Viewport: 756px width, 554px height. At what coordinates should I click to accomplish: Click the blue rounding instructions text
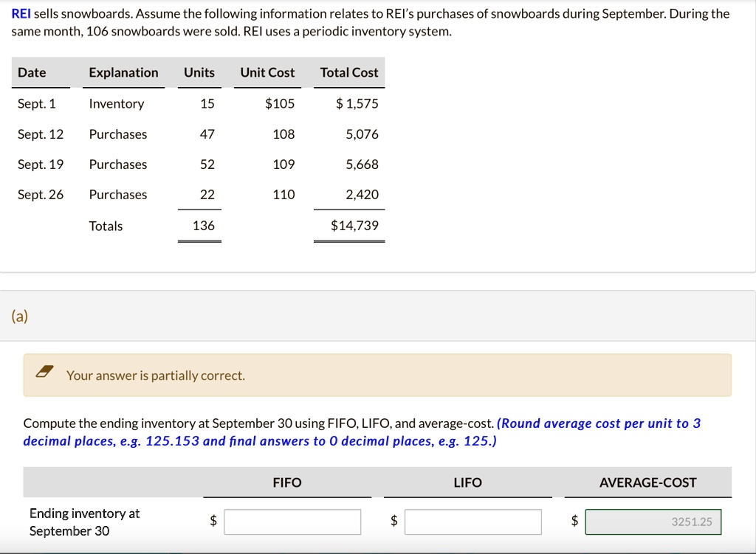click(x=362, y=432)
